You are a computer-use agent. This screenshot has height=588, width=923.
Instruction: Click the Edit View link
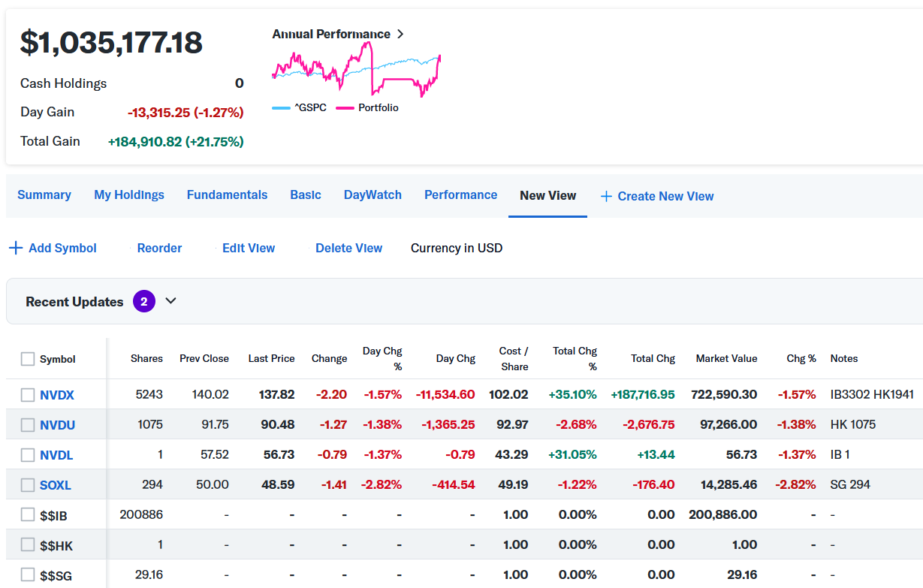249,248
